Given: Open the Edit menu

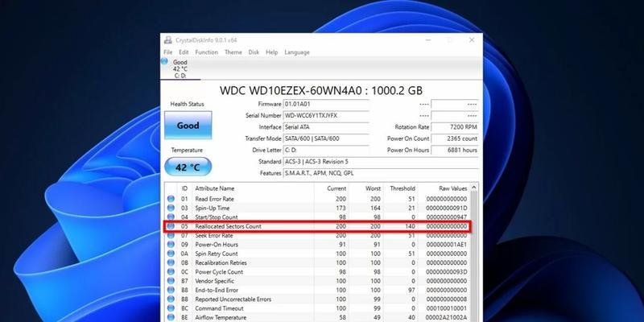Looking at the screenshot, I should [184, 52].
